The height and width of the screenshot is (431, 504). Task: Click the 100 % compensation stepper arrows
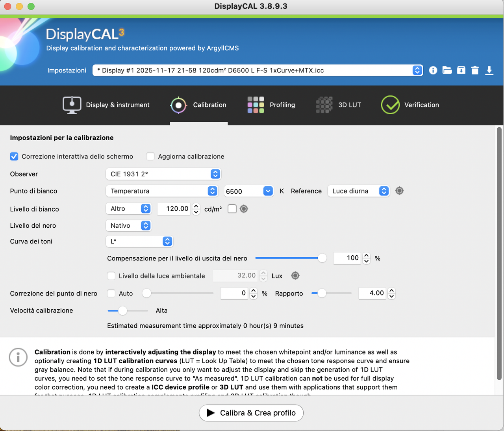point(367,258)
